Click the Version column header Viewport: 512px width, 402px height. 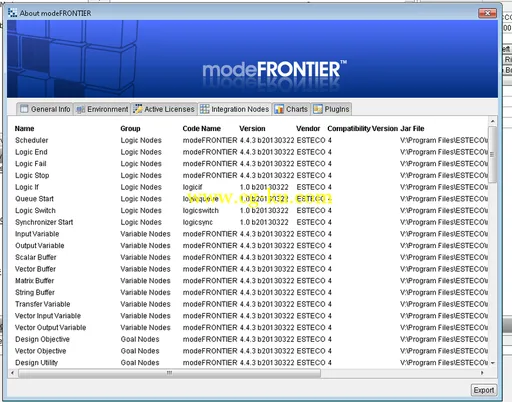[x=252, y=128]
